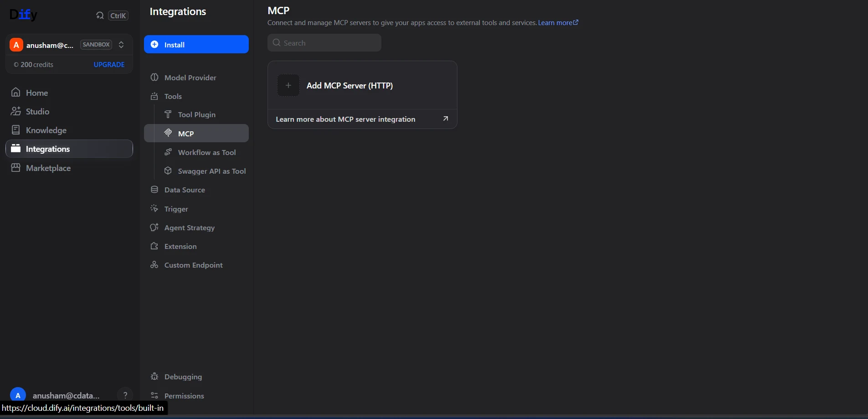
Task: Click the Data Source database icon
Action: pyautogui.click(x=154, y=190)
